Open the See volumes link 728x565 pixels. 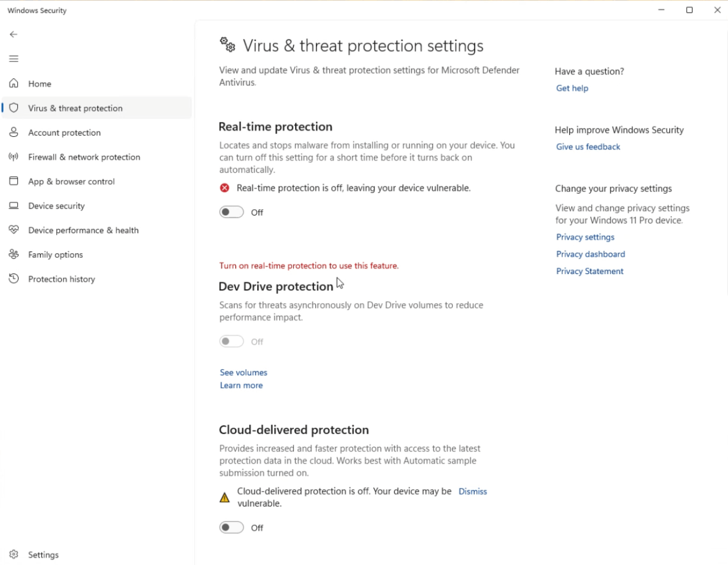click(x=243, y=373)
